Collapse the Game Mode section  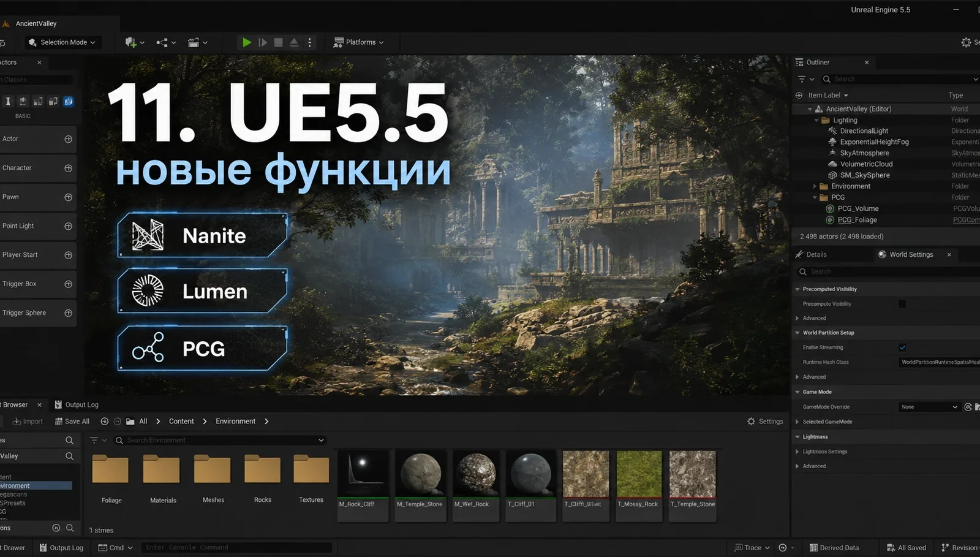797,392
